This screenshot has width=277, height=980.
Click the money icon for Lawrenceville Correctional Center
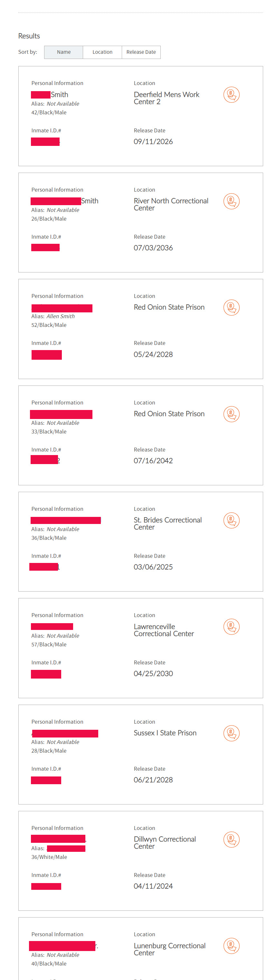point(231,627)
